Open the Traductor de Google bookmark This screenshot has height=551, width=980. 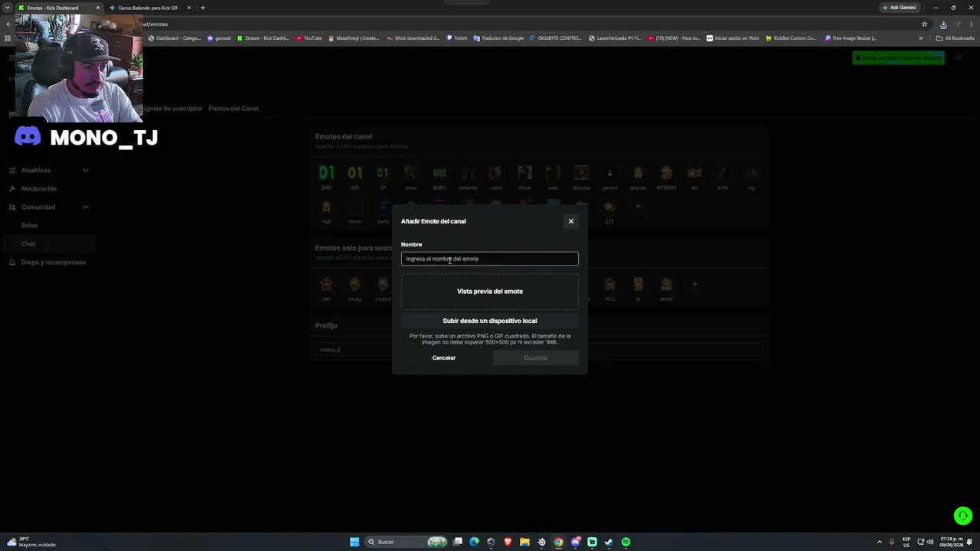point(498,38)
